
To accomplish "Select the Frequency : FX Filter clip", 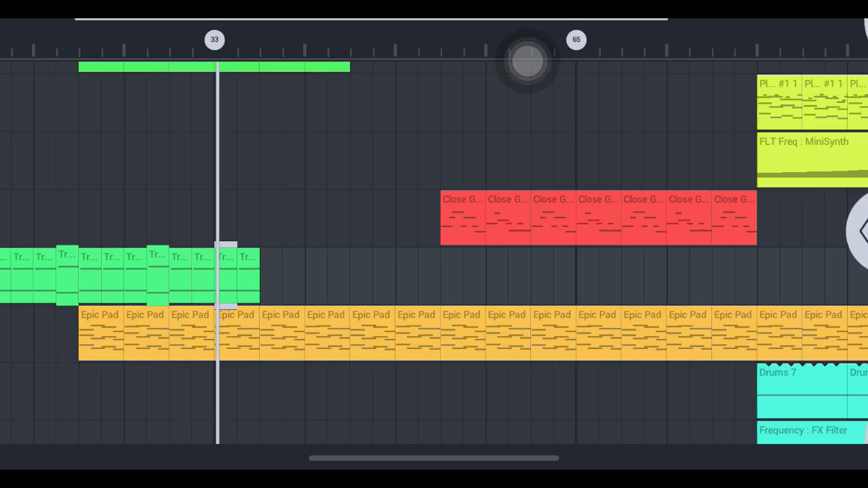I will point(812,432).
